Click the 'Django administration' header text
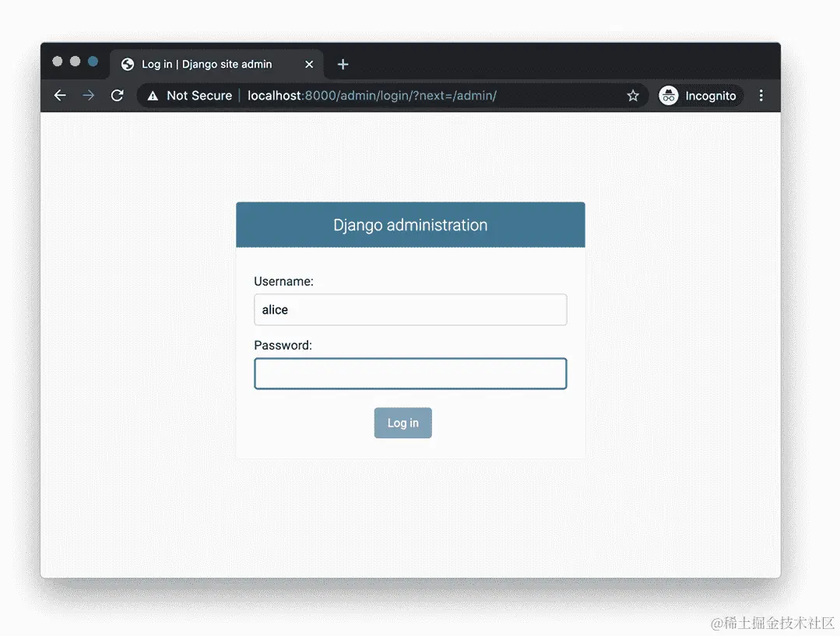840x636 pixels. (410, 225)
